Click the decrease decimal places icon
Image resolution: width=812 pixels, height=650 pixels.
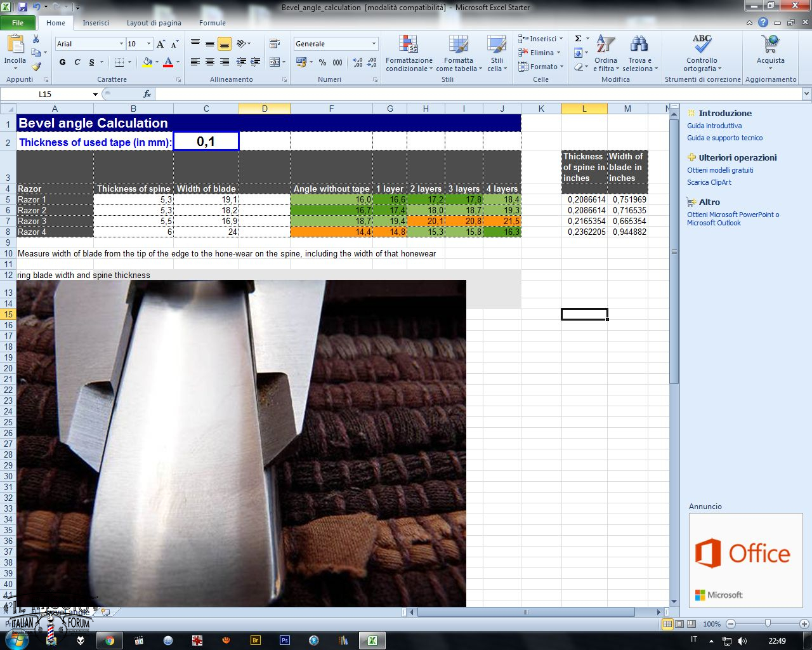tap(372, 62)
